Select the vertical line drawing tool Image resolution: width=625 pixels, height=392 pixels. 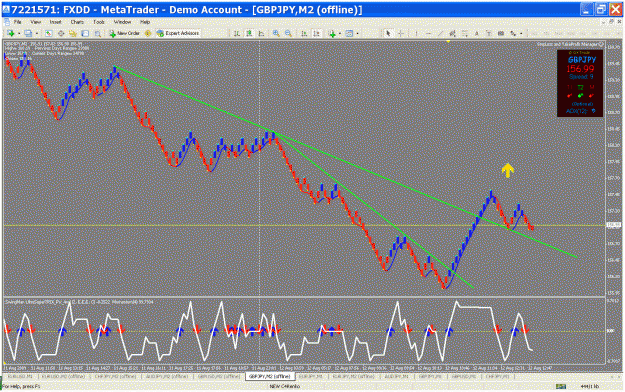[x=417, y=33]
